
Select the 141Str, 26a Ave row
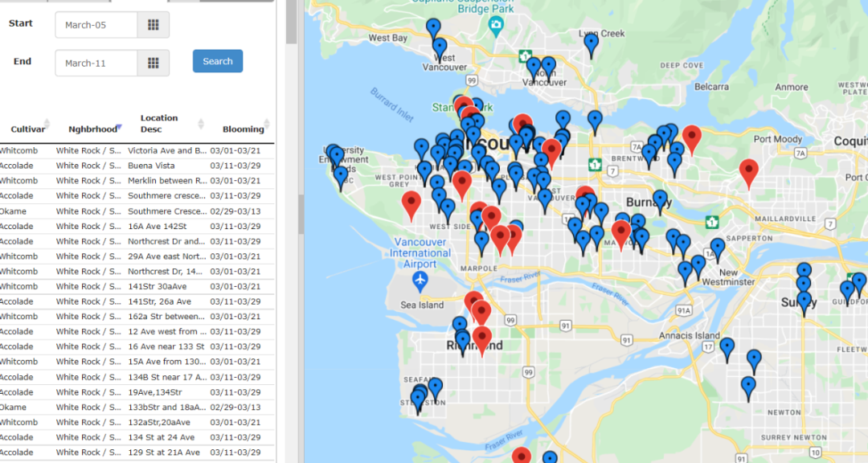[x=137, y=302]
